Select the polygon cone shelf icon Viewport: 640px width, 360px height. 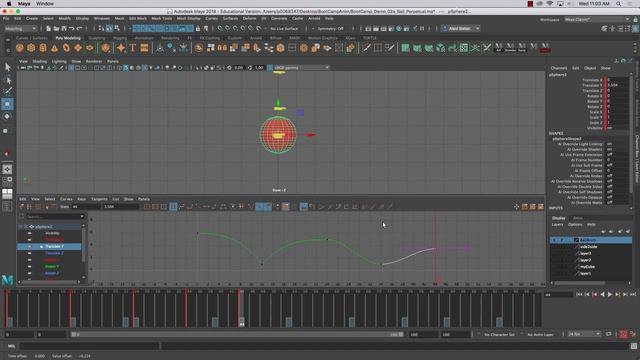click(x=54, y=48)
